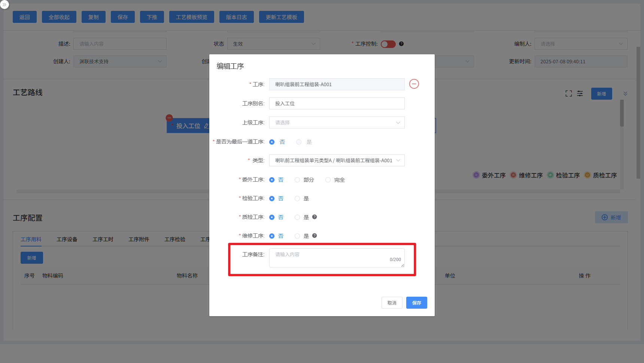
Task: Click the 物料名称 column header
Action: pos(187,276)
